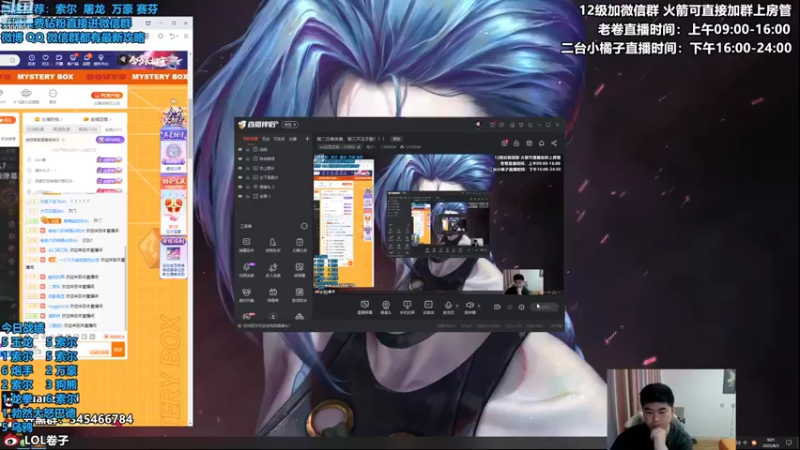Open history clock icon in Douyu nav
The height and width of the screenshot is (450, 800).
pyautogui.click(x=32, y=60)
